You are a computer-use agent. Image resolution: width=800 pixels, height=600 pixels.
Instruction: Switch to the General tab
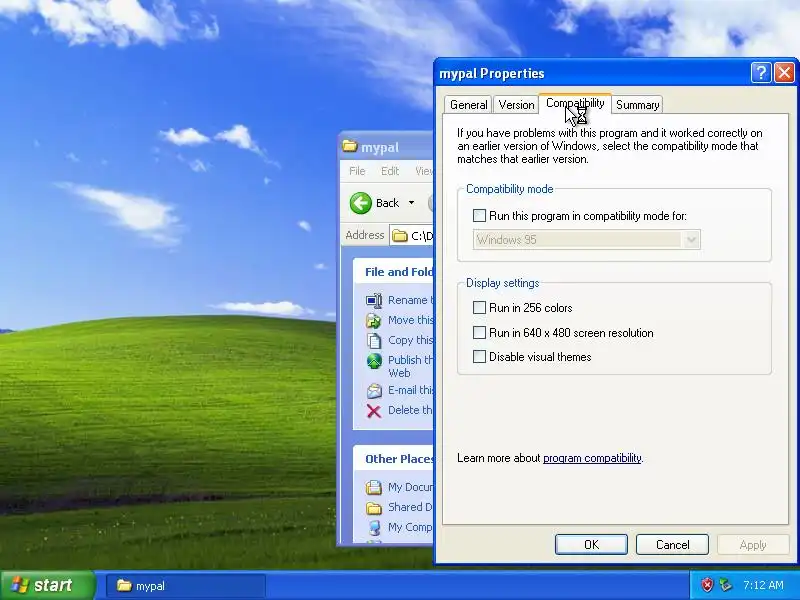(468, 105)
